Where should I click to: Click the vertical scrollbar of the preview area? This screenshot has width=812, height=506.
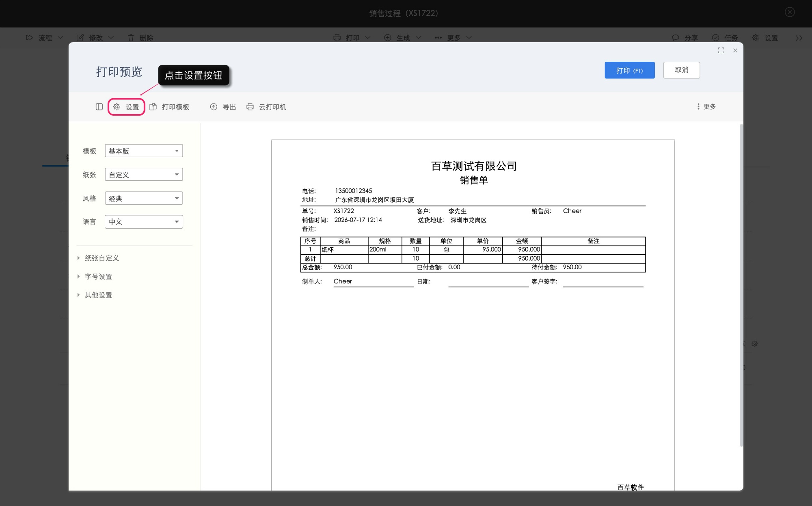click(741, 285)
